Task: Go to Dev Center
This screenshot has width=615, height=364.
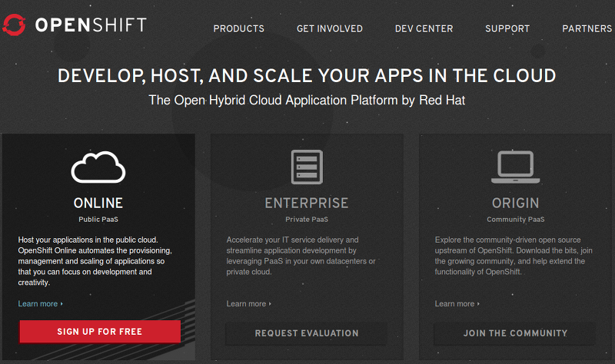Action: (424, 28)
